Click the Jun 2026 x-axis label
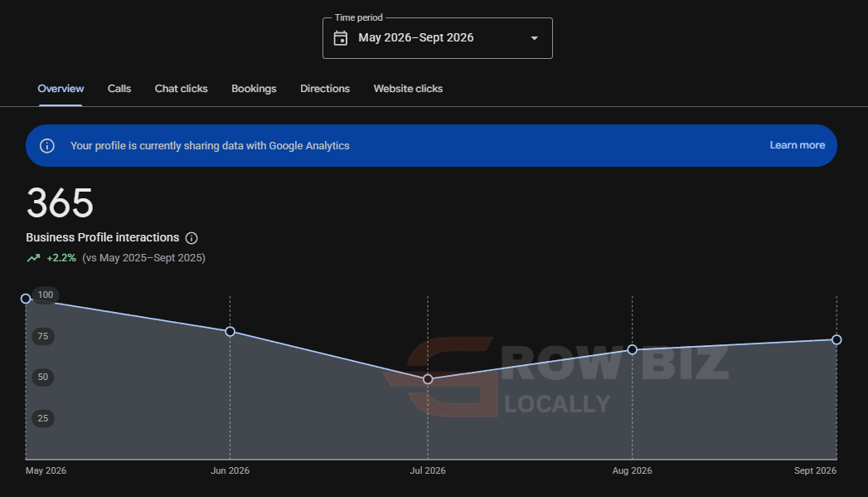868x497 pixels. point(230,470)
